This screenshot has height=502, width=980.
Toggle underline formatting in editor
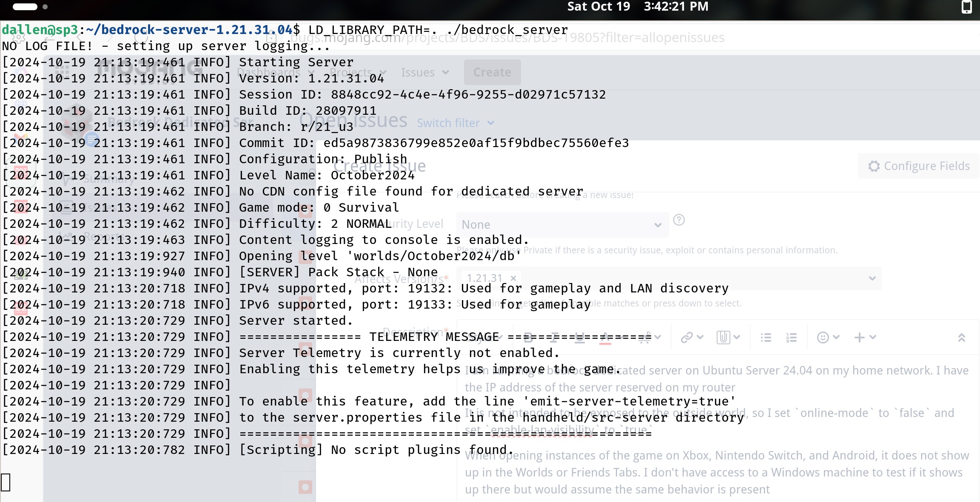pos(579,338)
